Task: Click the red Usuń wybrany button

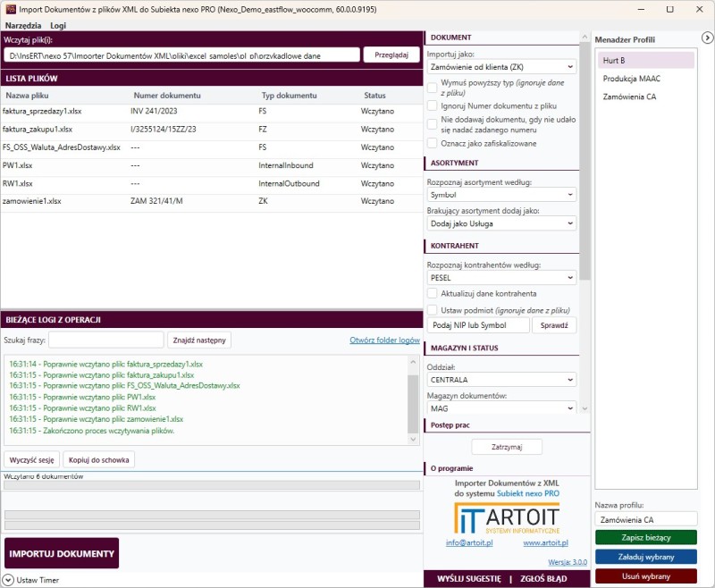Action: (x=645, y=575)
